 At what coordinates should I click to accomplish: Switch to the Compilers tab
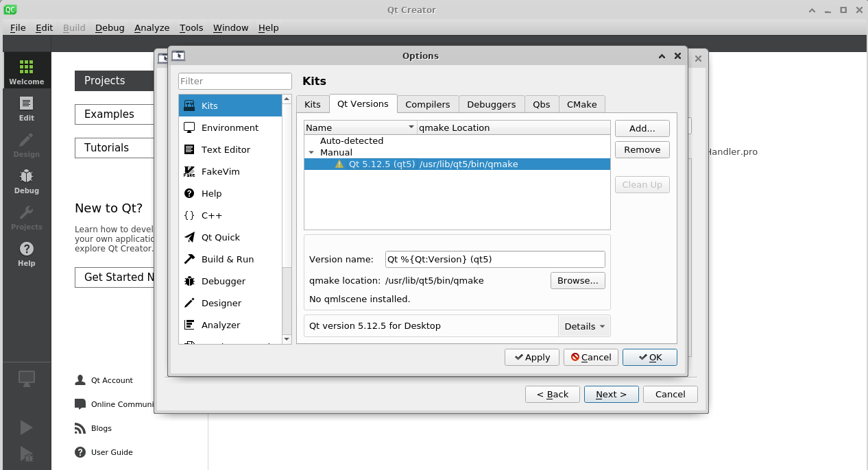click(428, 105)
